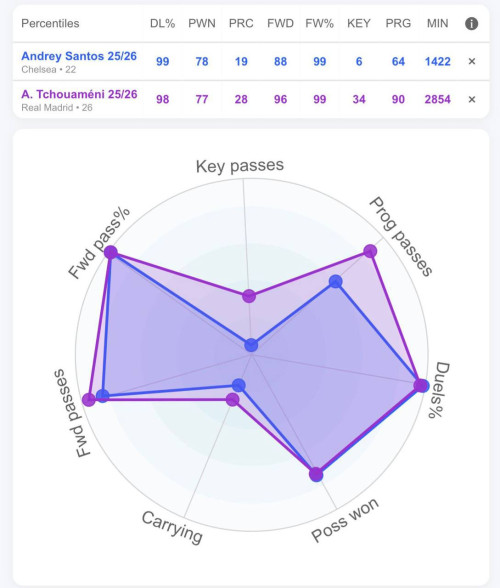This screenshot has width=500, height=588.
Task: Click the blue Carrying data point
Action: pos(239,385)
